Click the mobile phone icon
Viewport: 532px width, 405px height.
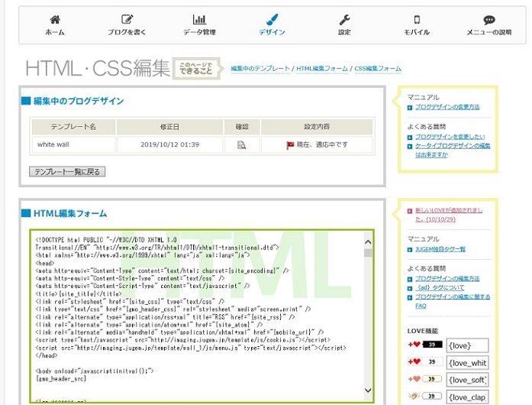pos(417,20)
